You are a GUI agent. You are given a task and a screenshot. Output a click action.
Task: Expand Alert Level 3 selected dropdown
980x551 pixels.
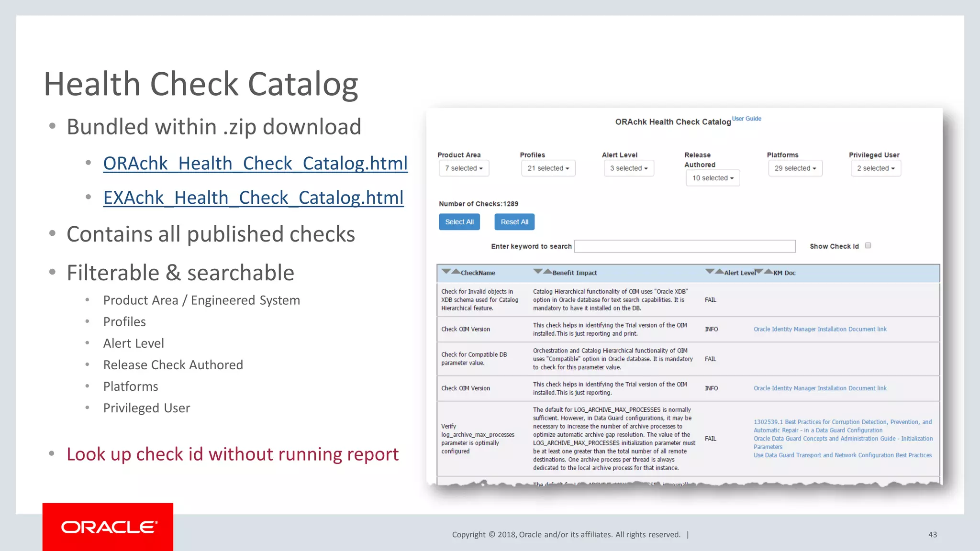(629, 168)
